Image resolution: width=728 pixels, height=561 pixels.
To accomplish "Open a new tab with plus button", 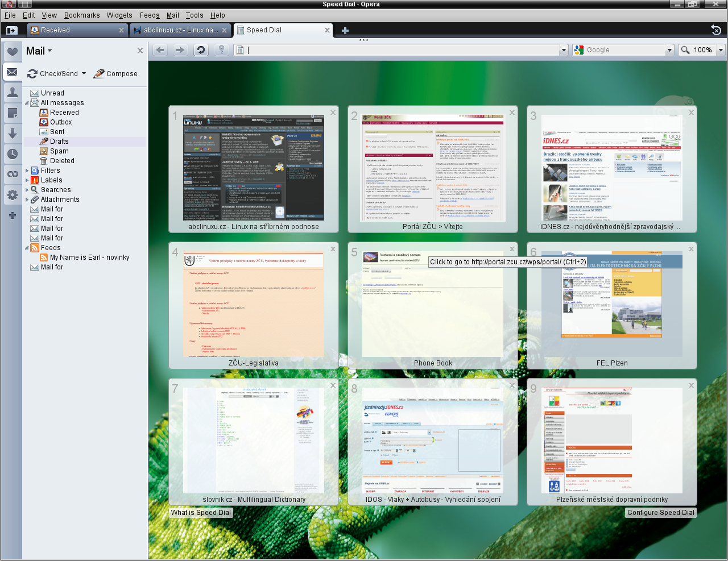I will [x=345, y=31].
